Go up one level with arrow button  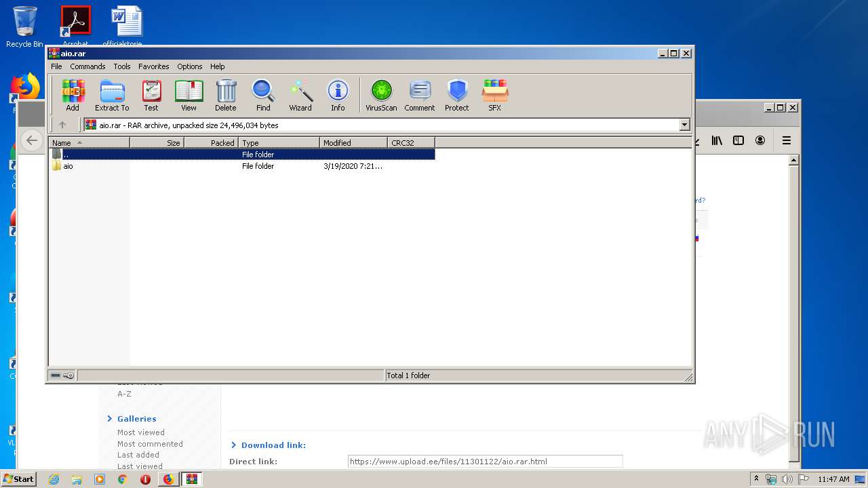62,125
